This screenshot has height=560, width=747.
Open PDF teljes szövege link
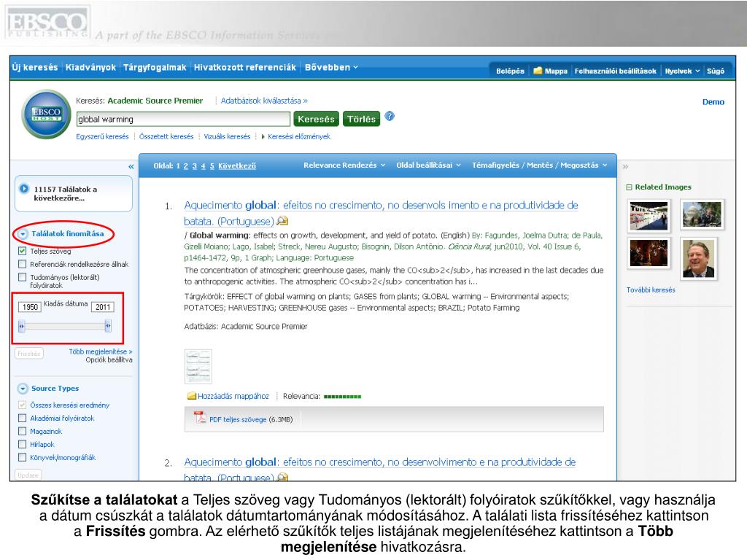pos(238,419)
